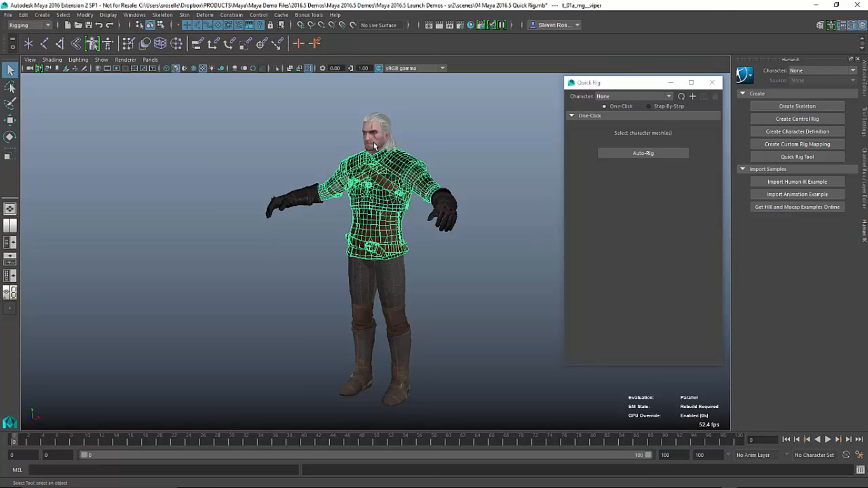
Task: Click the Human IK shelf icon
Action: pyautogui.click(x=108, y=43)
